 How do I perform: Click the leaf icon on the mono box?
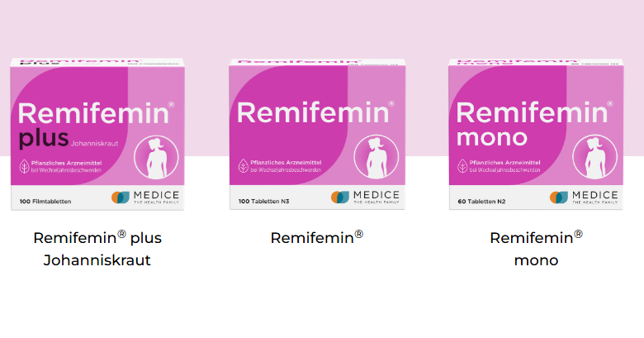click(x=462, y=166)
